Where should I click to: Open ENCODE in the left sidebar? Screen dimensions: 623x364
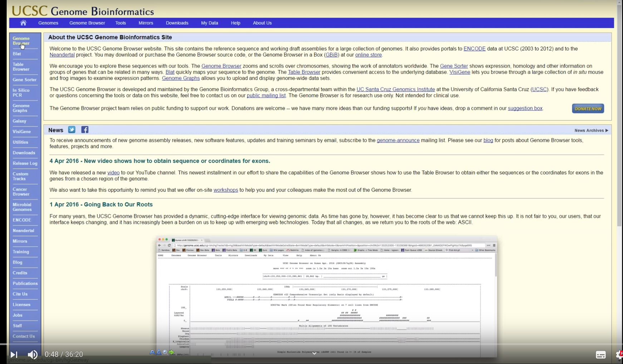tap(22, 220)
